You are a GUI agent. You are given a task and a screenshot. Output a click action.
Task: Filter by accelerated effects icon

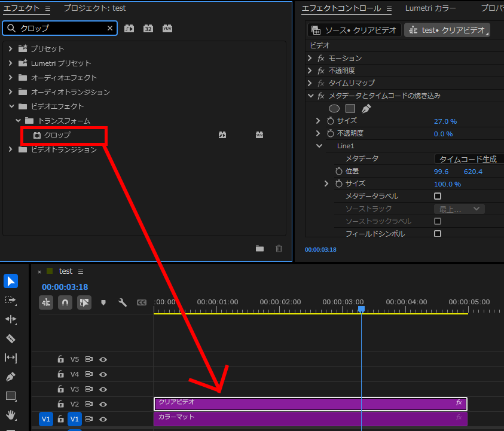[129, 29]
